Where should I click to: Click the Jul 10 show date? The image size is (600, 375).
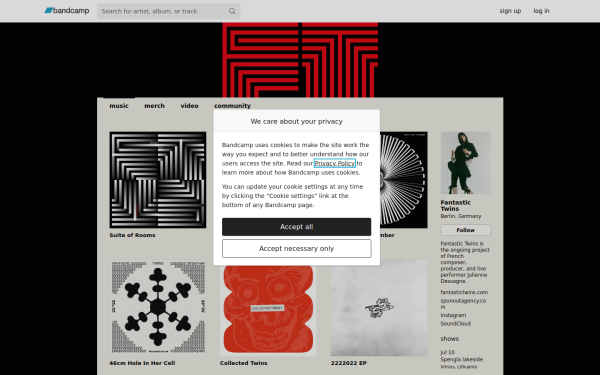447,352
